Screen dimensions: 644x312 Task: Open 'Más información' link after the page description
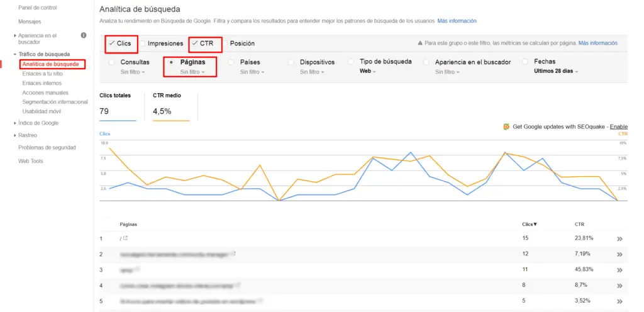pyautogui.click(x=457, y=21)
